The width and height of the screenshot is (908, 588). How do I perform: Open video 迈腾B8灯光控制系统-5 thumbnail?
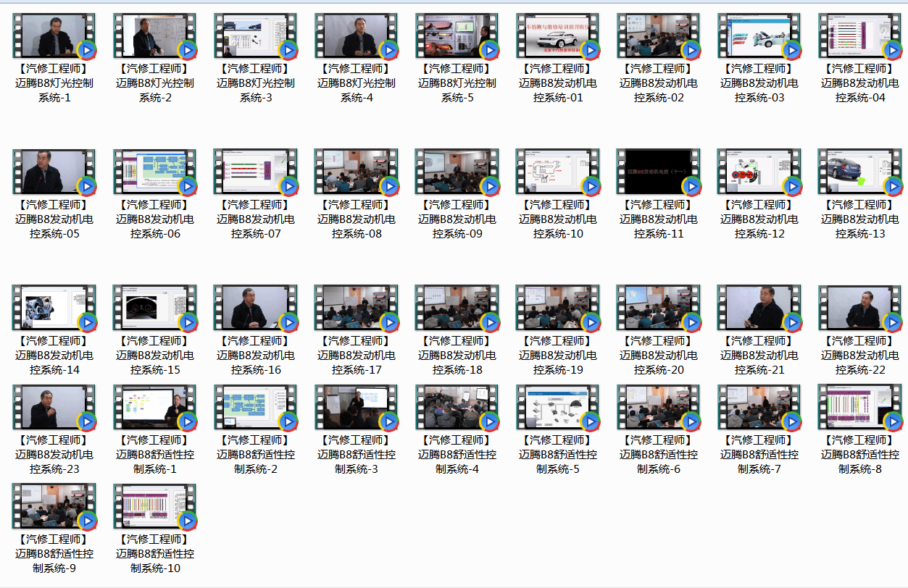tap(457, 35)
